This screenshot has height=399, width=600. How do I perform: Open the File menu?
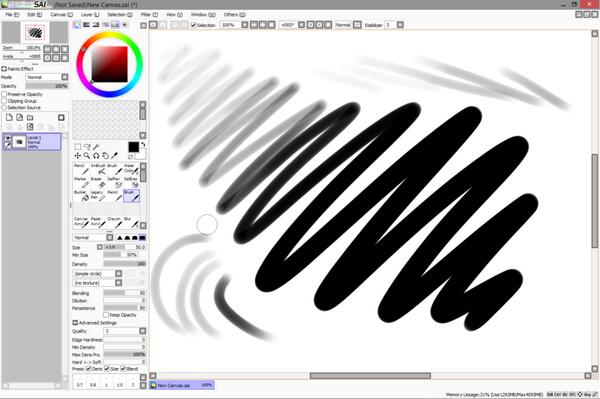click(x=12, y=15)
